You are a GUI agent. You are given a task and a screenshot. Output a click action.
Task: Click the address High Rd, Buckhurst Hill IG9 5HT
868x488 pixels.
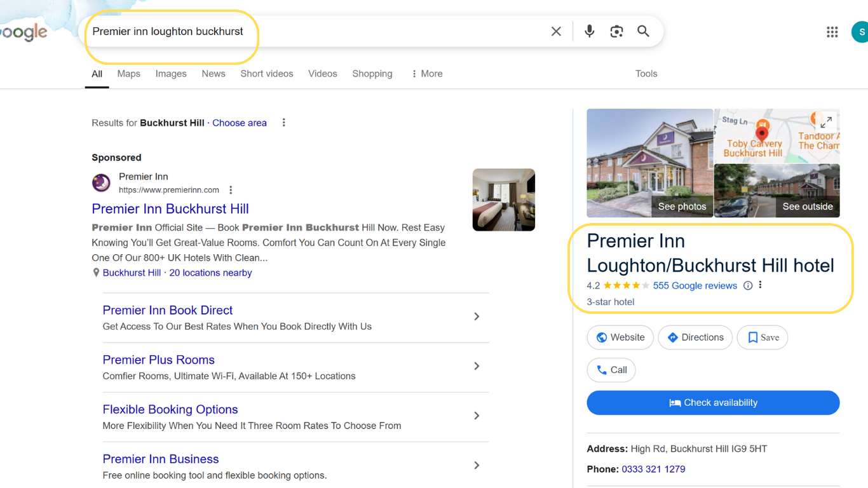coord(698,449)
